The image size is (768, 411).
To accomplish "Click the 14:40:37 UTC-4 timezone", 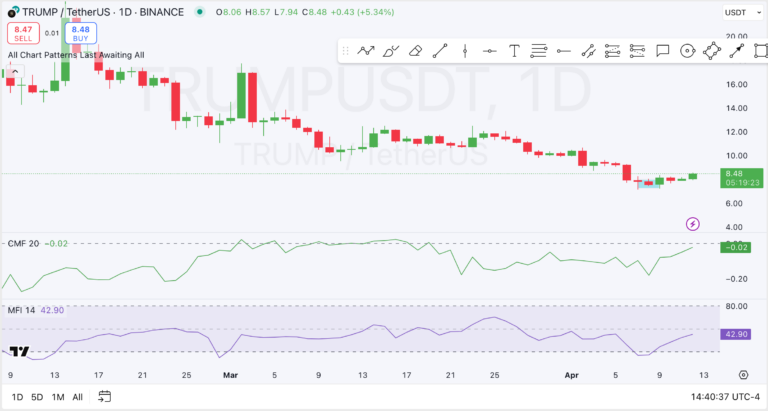I will 725,396.
